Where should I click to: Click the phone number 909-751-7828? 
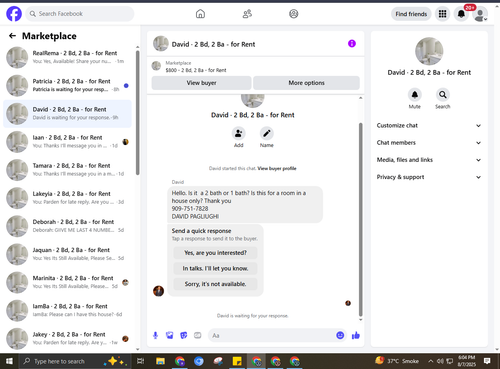coord(190,209)
